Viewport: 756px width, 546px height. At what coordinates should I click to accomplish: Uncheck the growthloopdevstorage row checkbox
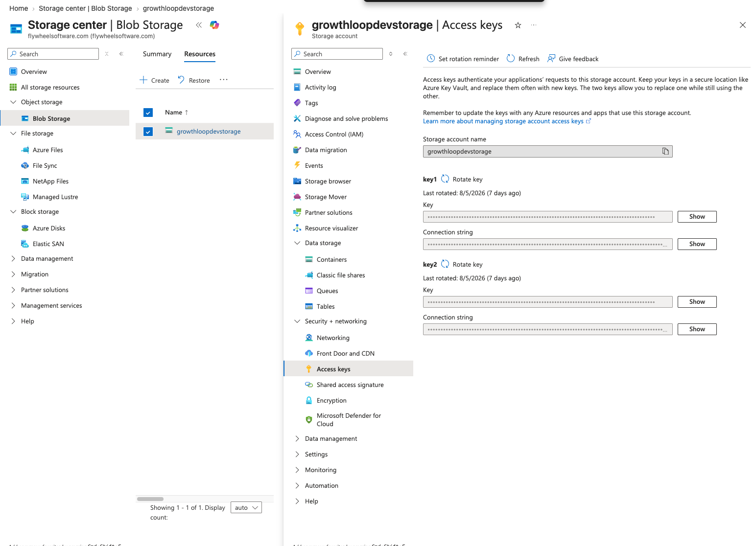(148, 132)
